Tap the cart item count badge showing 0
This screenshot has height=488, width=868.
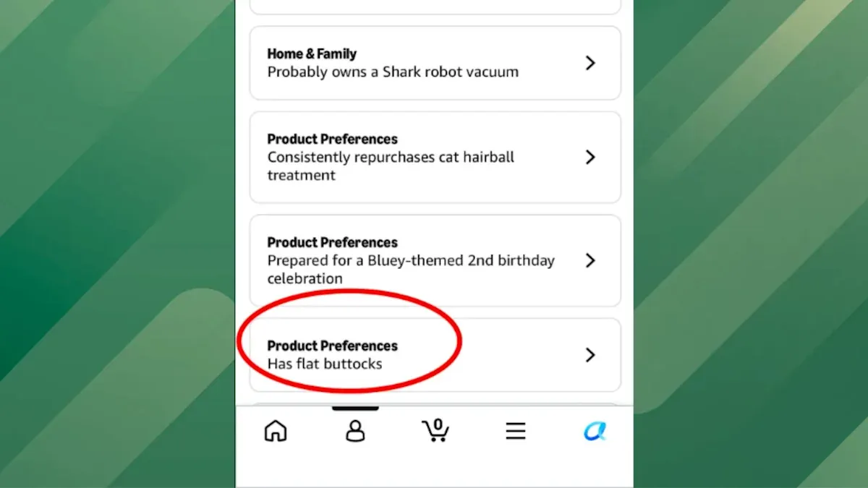(x=438, y=425)
